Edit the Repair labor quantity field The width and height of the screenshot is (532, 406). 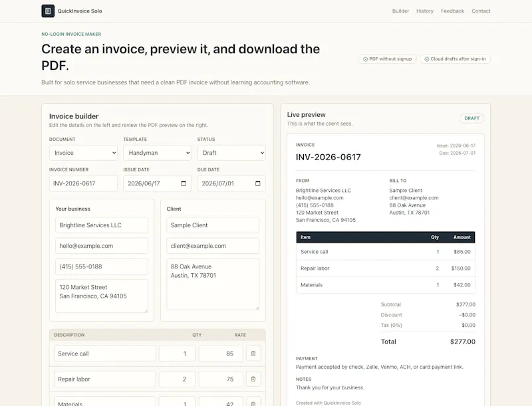pyautogui.click(x=177, y=379)
